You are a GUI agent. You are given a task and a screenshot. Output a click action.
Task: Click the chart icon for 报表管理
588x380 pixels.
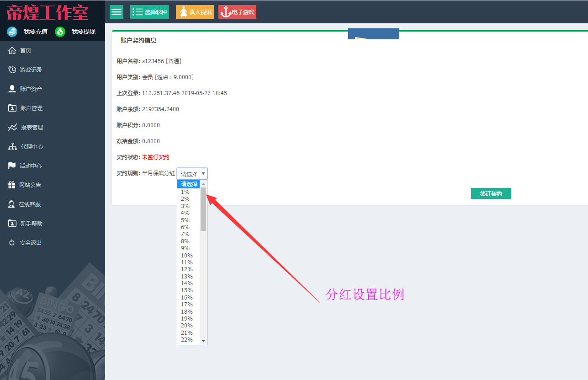[x=12, y=128]
